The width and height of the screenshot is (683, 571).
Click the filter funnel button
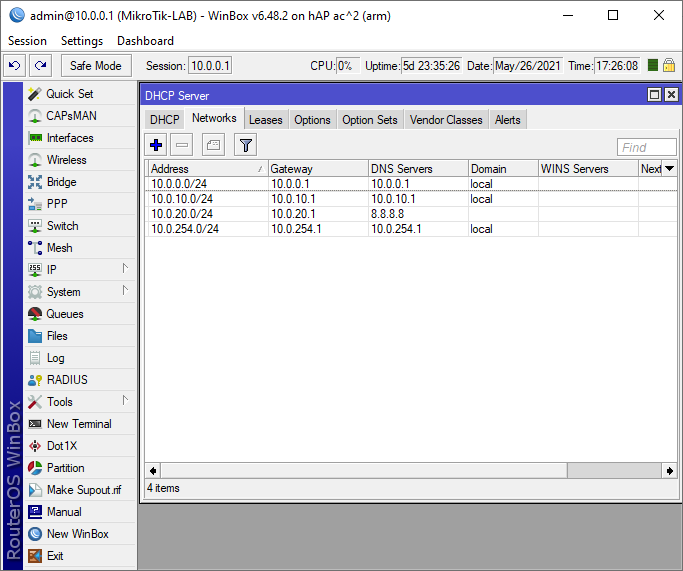246,145
